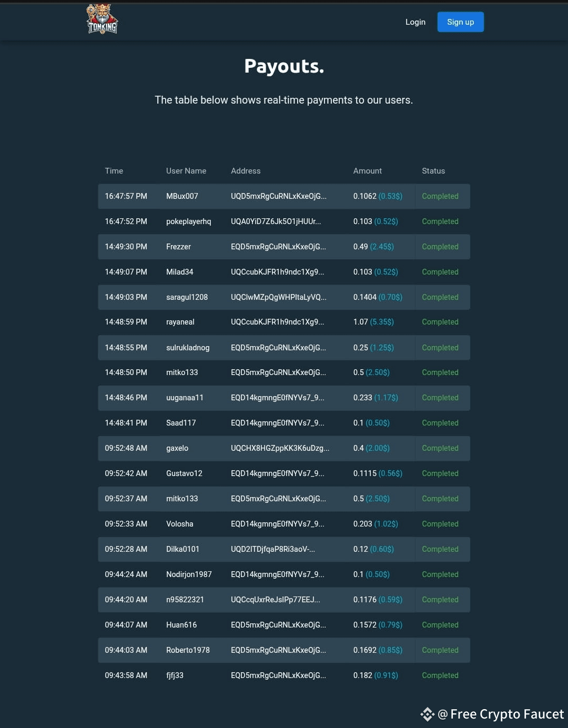Click the TonKing logo icon
Viewport: 568px width, 728px height.
click(x=102, y=19)
